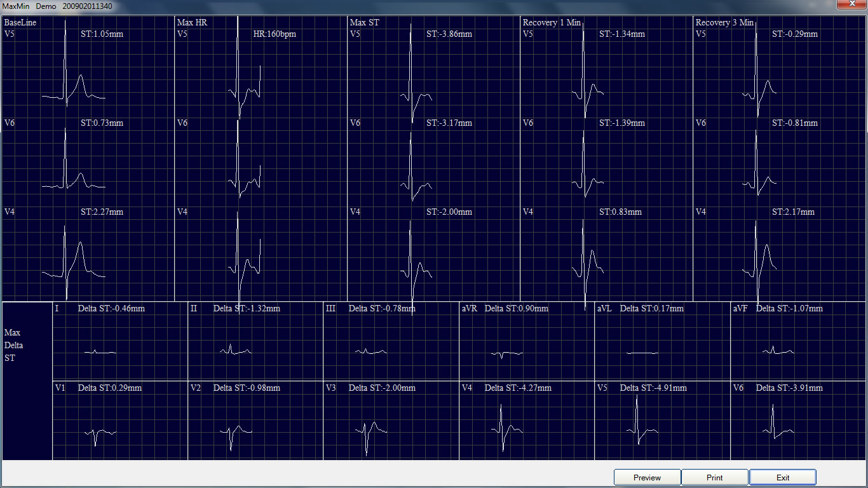Click the Recovery 1 Min V4 ST:0.83mm label
The width and height of the screenshot is (868, 488).
(x=620, y=212)
